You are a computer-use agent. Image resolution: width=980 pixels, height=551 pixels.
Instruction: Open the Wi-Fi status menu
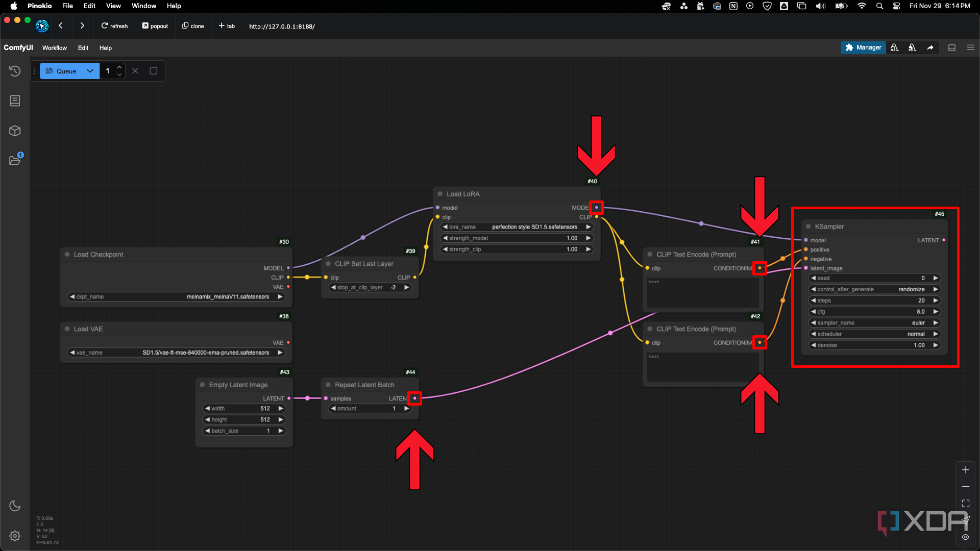coord(862,6)
